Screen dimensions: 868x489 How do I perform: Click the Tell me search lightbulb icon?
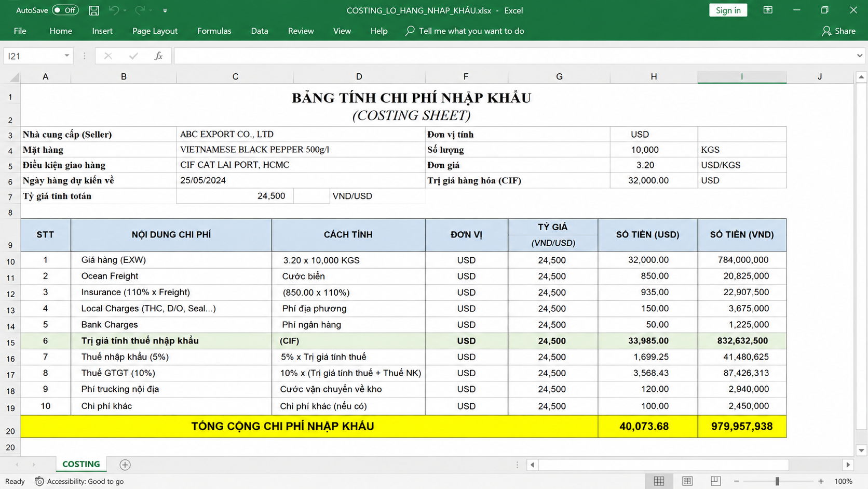(410, 31)
